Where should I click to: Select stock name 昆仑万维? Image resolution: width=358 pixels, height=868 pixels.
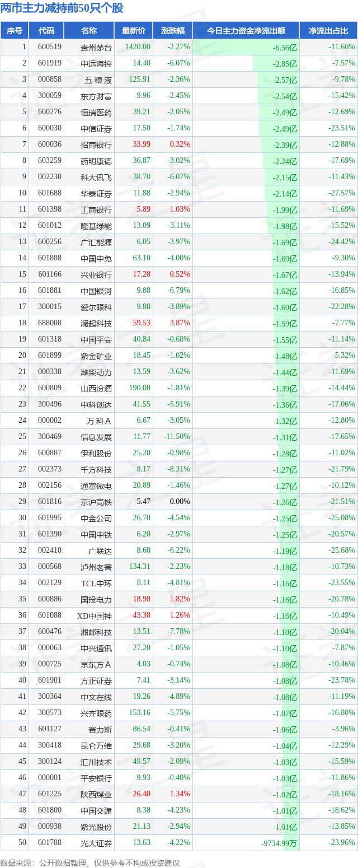[96, 745]
